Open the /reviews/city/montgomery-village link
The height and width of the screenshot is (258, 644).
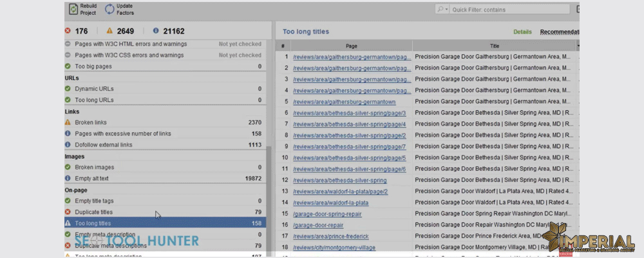334,247
